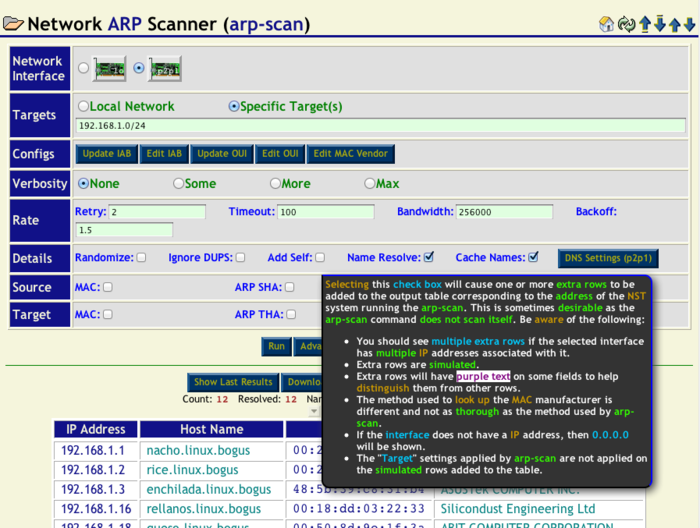Click the Update OUI button
This screenshot has height=528, width=700.
pos(220,154)
